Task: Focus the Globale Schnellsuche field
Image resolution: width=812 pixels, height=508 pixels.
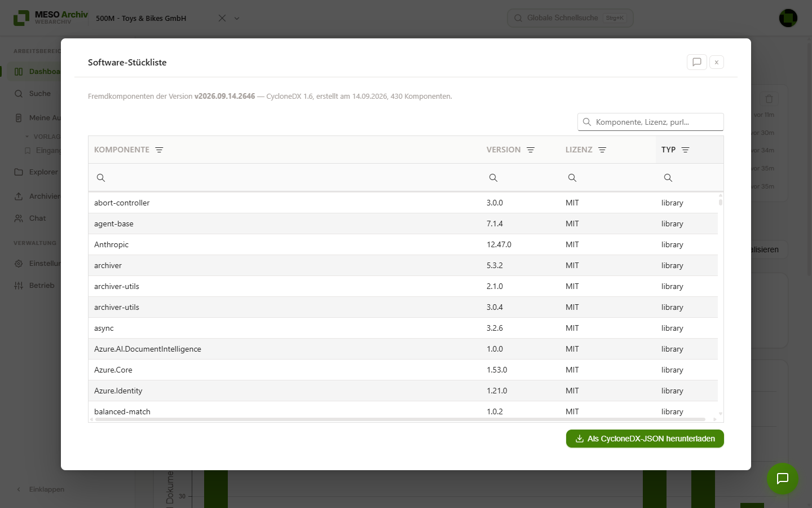Action: 570,18
